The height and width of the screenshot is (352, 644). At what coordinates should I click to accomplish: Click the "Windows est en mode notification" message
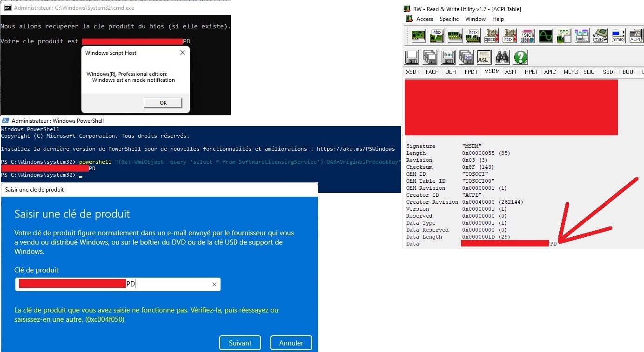(x=134, y=80)
